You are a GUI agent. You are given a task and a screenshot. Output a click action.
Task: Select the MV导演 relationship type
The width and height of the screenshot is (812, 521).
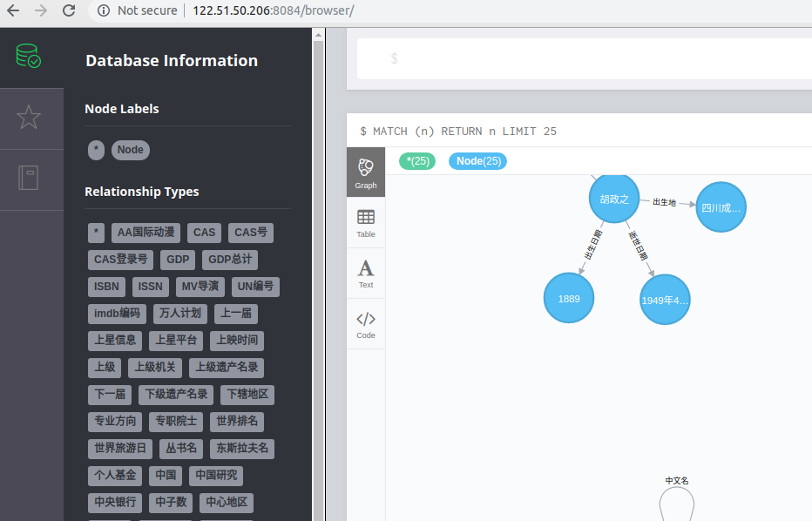200,287
